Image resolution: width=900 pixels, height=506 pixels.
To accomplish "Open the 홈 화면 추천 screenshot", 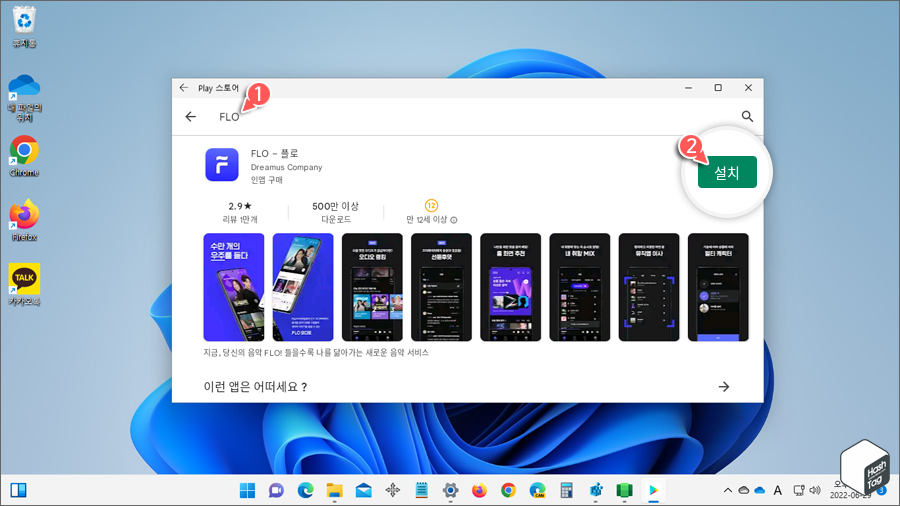I will pyautogui.click(x=510, y=287).
